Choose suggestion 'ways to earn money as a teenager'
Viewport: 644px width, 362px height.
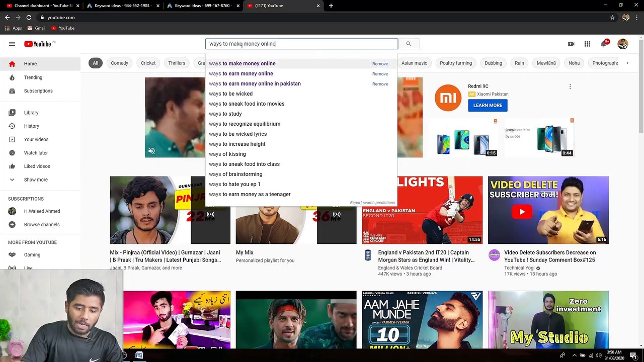pyautogui.click(x=301, y=195)
